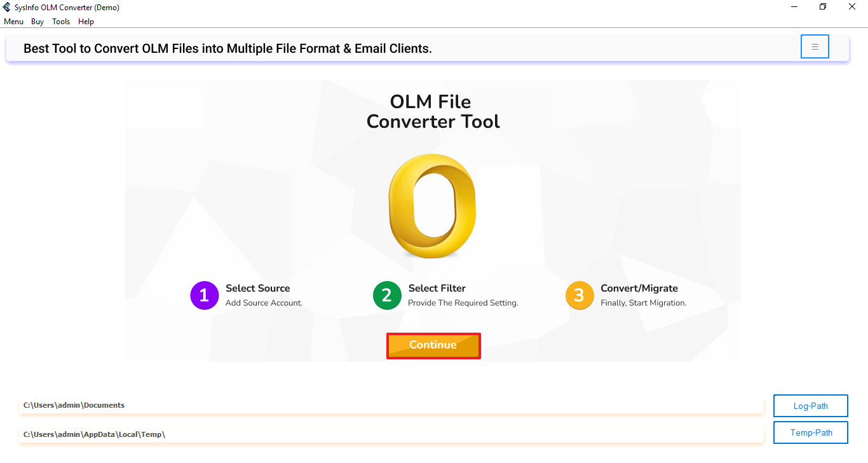This screenshot has height=463, width=868.
Task: Click the yellow Outlook Mac logo
Action: 432,207
